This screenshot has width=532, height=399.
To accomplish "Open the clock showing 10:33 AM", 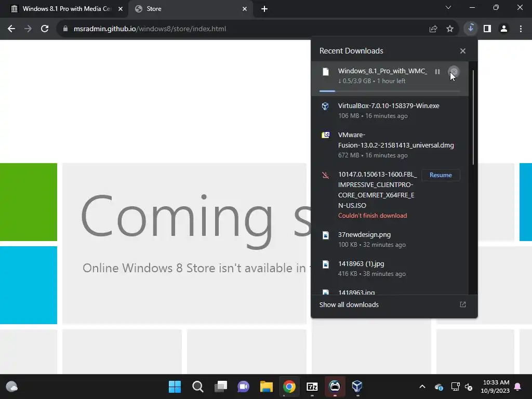I will (495, 387).
